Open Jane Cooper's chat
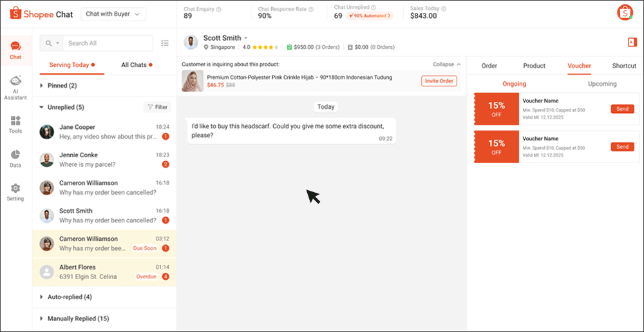 104,132
